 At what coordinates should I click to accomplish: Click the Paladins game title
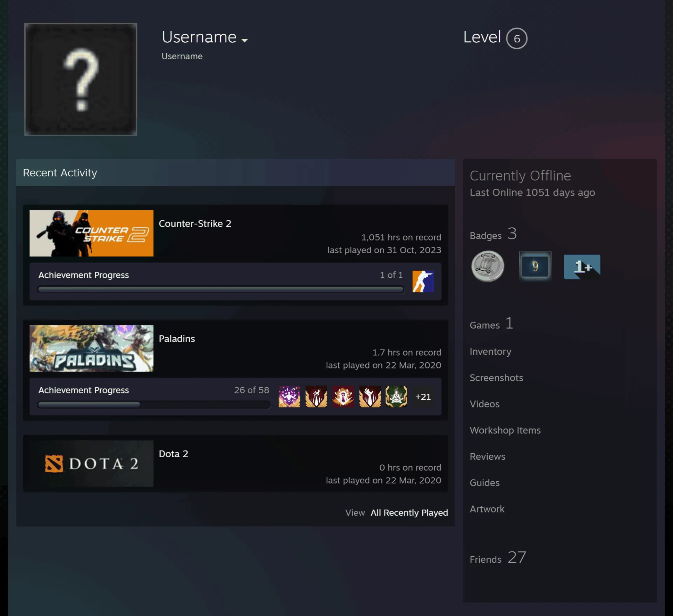tap(177, 339)
